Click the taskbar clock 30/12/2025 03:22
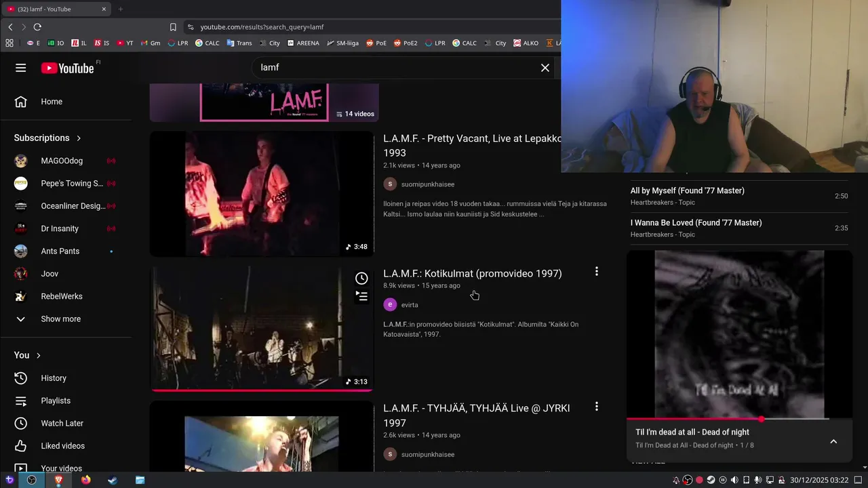The height and width of the screenshot is (488, 868). coord(819,480)
